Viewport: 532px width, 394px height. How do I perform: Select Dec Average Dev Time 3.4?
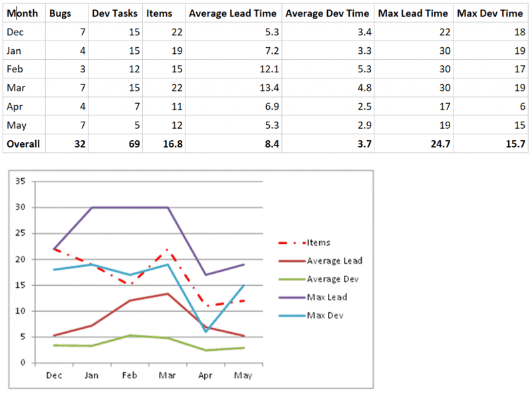click(x=328, y=32)
